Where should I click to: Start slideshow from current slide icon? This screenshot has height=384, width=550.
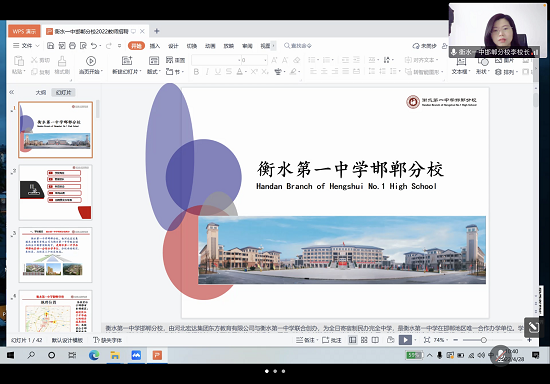pos(91,61)
